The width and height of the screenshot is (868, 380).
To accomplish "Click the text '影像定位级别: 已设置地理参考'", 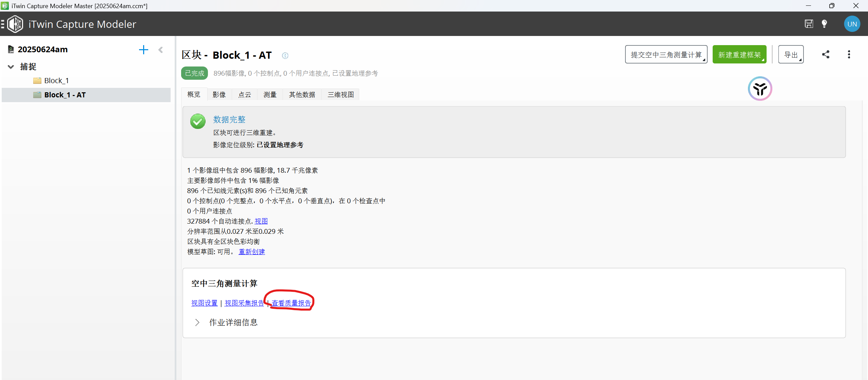I will [x=258, y=145].
